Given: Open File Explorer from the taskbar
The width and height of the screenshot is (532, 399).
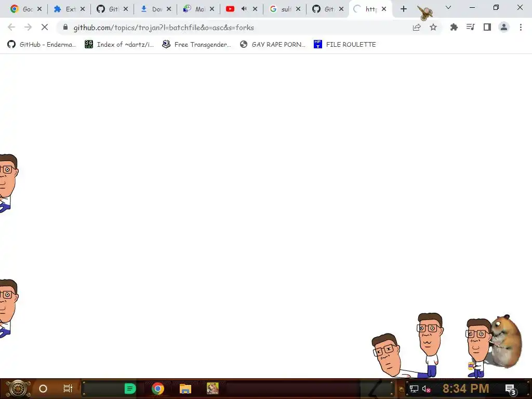Looking at the screenshot, I should (x=185, y=389).
